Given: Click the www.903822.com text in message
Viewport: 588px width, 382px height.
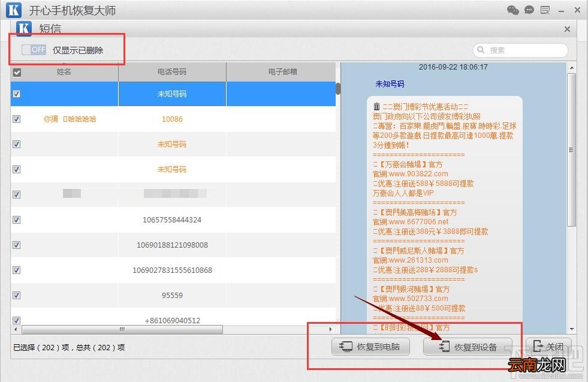Looking at the screenshot, I should 418,174.
